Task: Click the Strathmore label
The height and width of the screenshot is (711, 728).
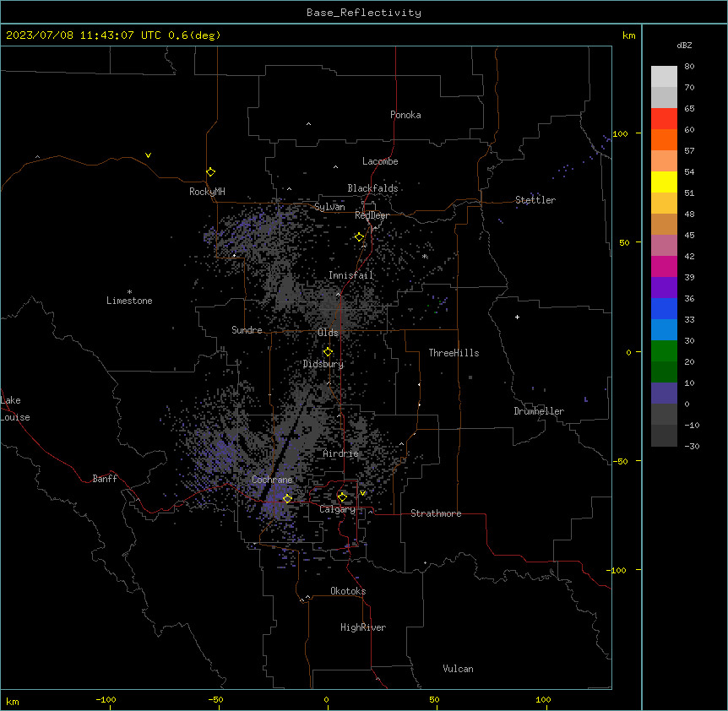Action: point(436,513)
